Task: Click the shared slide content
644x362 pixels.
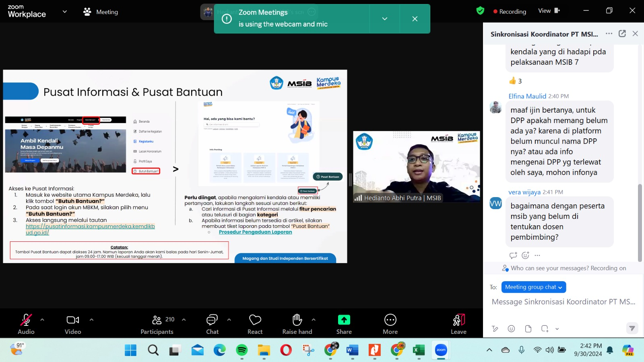Action: (x=175, y=167)
